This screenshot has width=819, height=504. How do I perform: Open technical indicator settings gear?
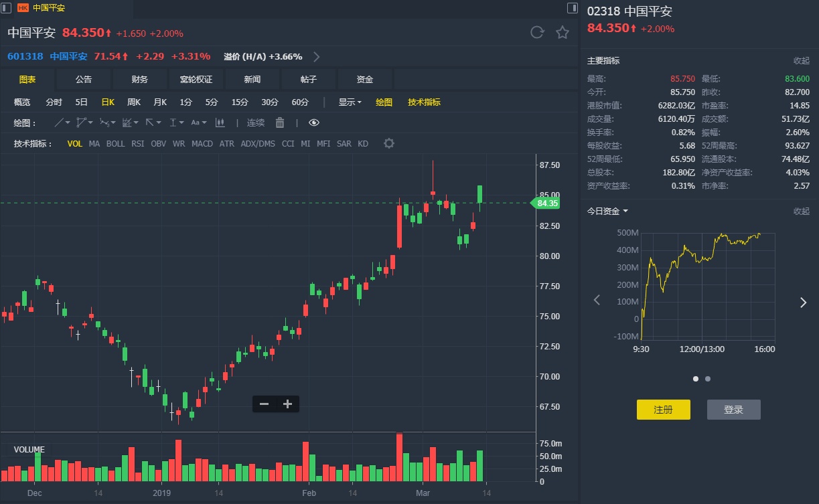[388, 143]
